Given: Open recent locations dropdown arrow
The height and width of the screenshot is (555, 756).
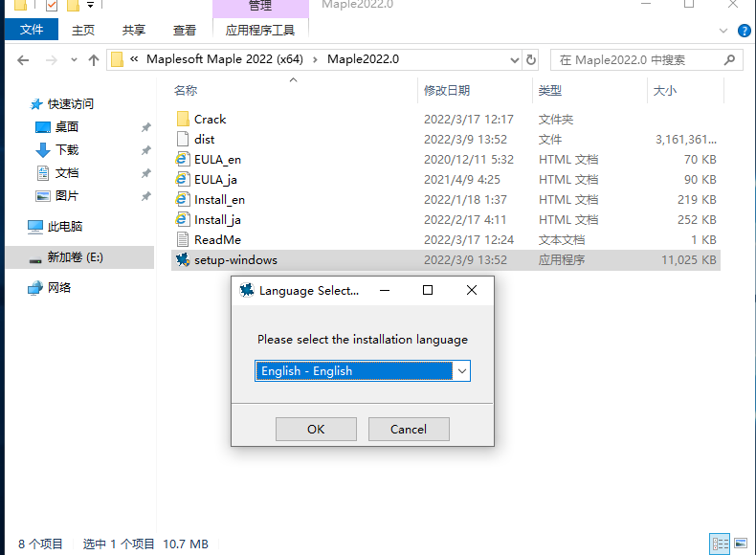Looking at the screenshot, I should [74, 60].
